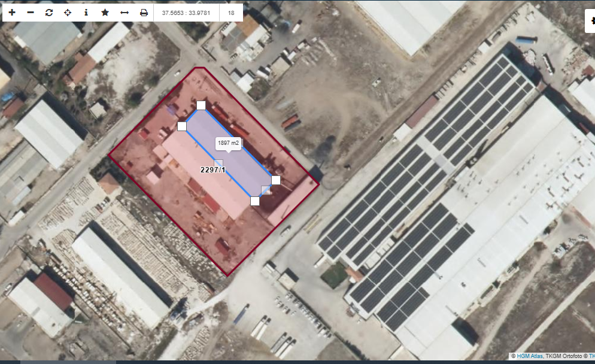Open settings gear at right edge
This screenshot has height=364, width=595.
tap(591, 21)
